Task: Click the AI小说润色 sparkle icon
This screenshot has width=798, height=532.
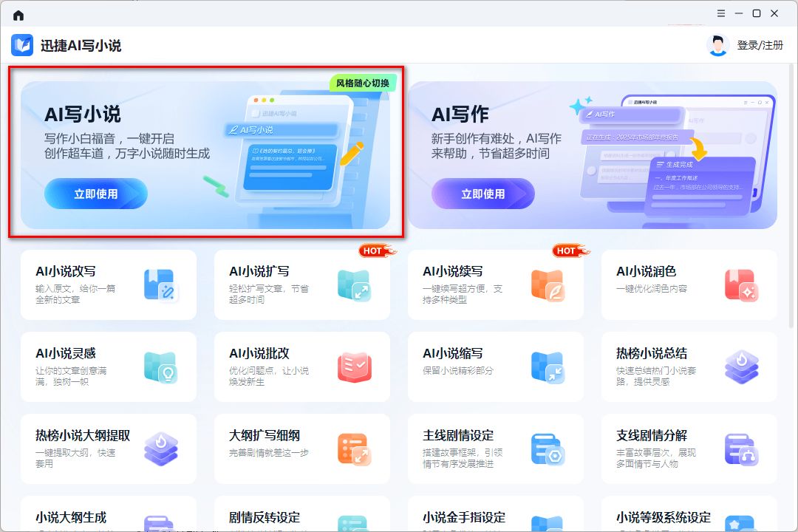Action: (742, 284)
